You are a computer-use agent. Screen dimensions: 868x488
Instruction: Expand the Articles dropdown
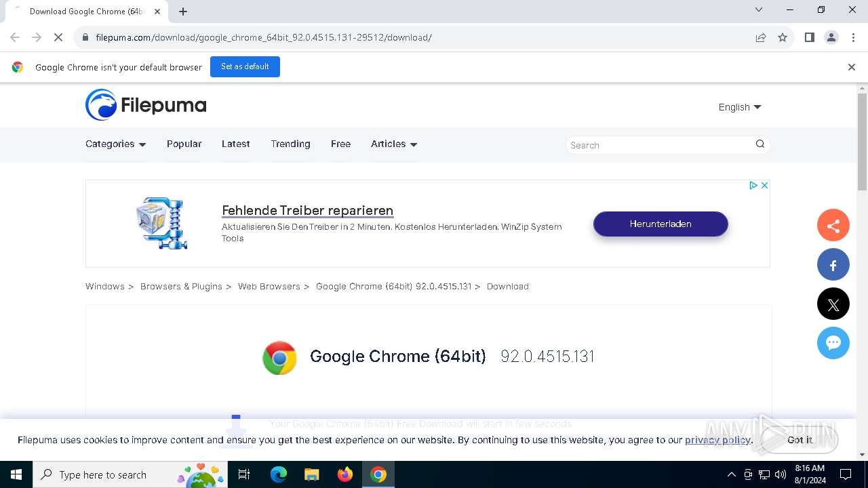[x=394, y=144]
